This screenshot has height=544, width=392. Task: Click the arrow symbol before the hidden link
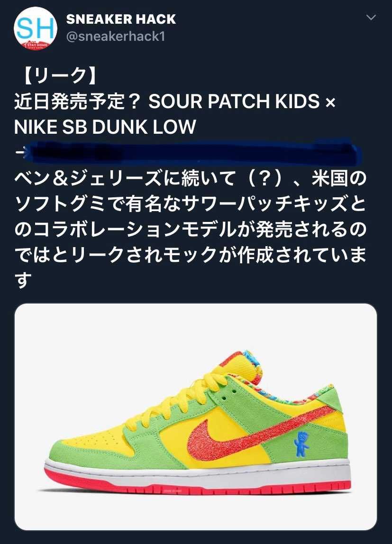point(20,152)
